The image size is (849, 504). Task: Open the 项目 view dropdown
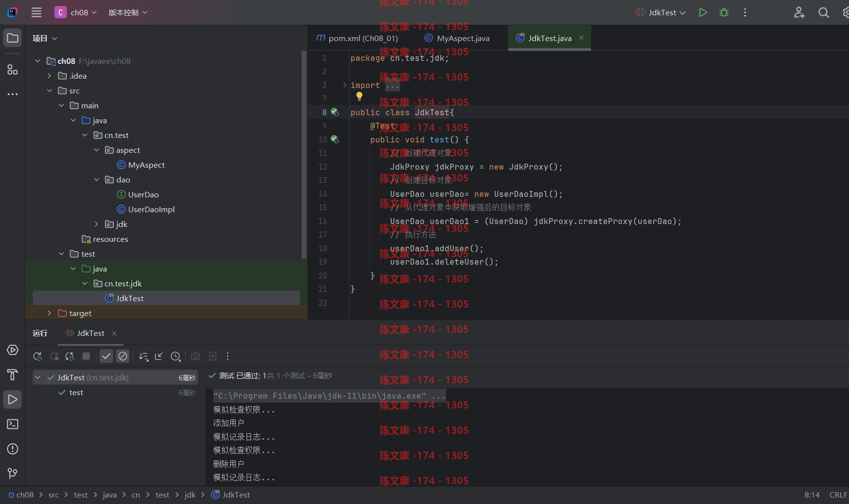click(x=45, y=38)
